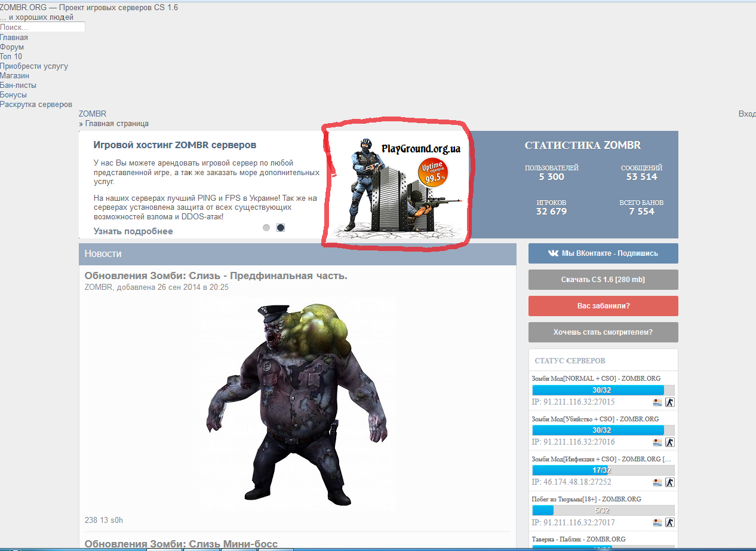Image resolution: width=756 pixels, height=551 pixels.
Task: Open Бан-листы menu item
Action: [18, 85]
